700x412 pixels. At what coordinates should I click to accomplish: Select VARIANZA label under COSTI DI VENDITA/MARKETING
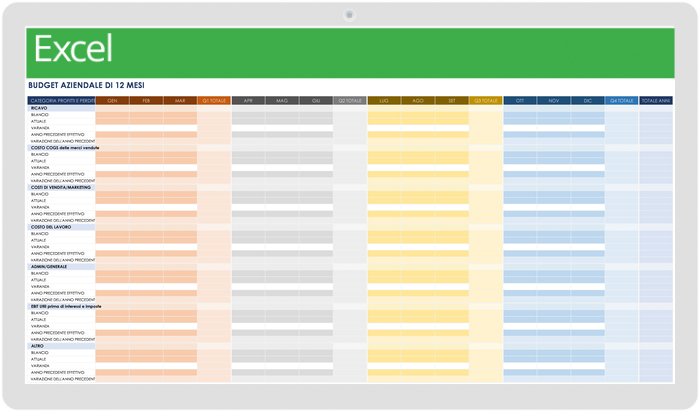[40, 208]
